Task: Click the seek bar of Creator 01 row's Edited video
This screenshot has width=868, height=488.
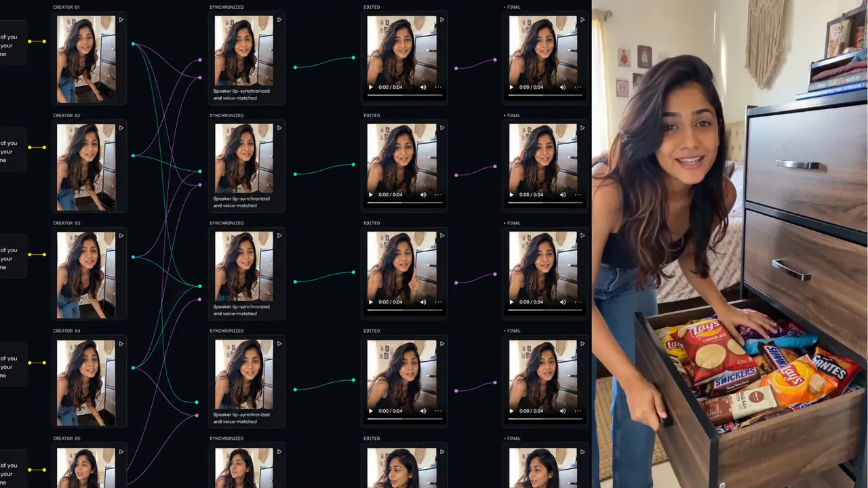Action: point(406,95)
